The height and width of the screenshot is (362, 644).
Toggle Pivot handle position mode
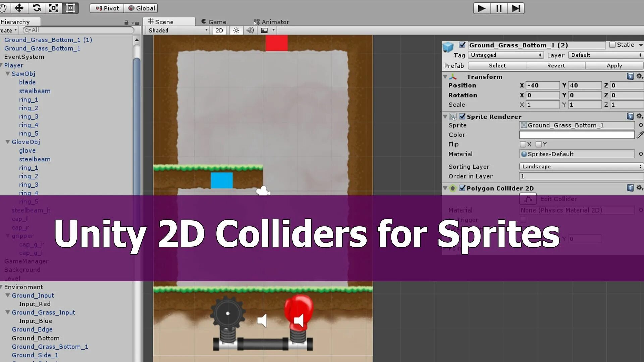(107, 8)
